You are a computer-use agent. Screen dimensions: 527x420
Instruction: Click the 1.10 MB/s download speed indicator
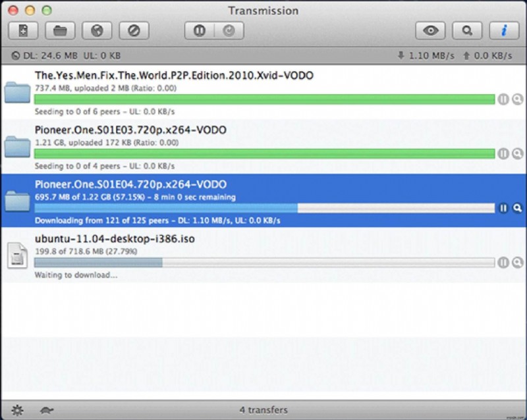(426, 55)
